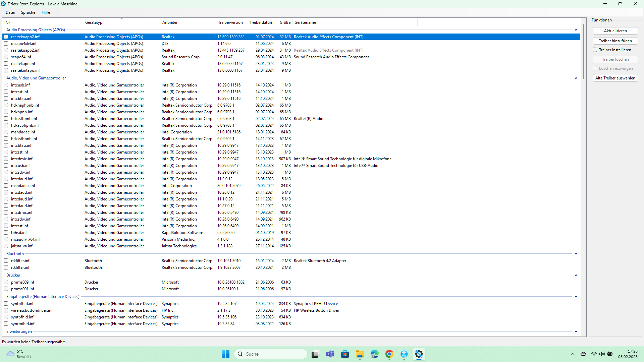
Task: Check the box for tbhsd.inf
Action: [6, 233]
